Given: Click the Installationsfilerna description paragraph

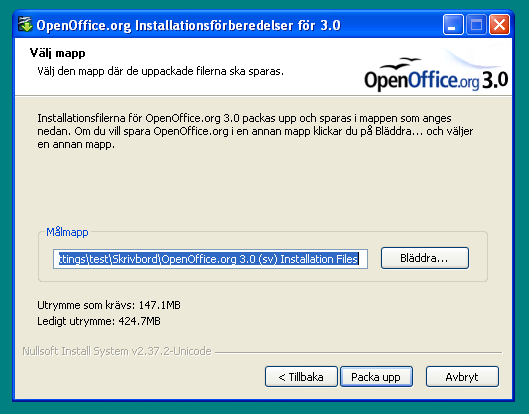Looking at the screenshot, I should pyautogui.click(x=255, y=131).
